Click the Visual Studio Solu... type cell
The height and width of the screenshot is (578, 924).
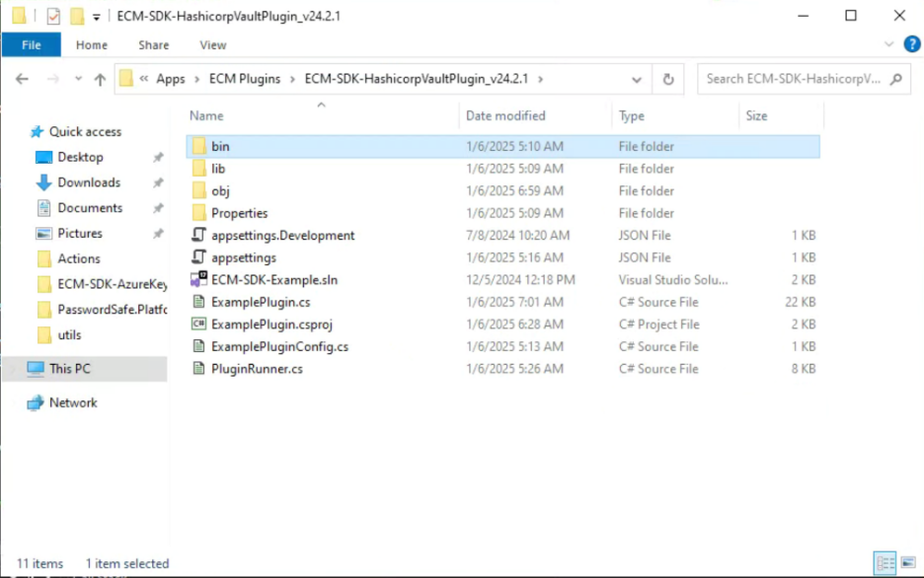(x=673, y=279)
